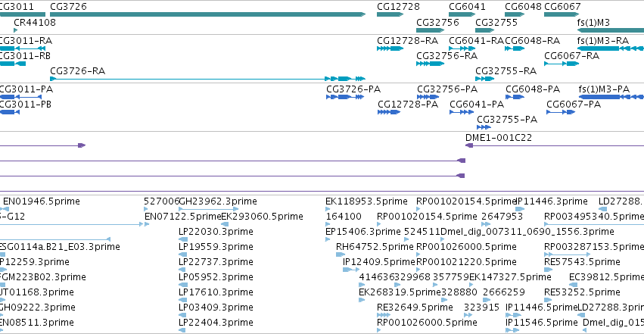Select the 2666259 EST label
Viewport: 644px width, 334px height.
pyautogui.click(x=503, y=292)
